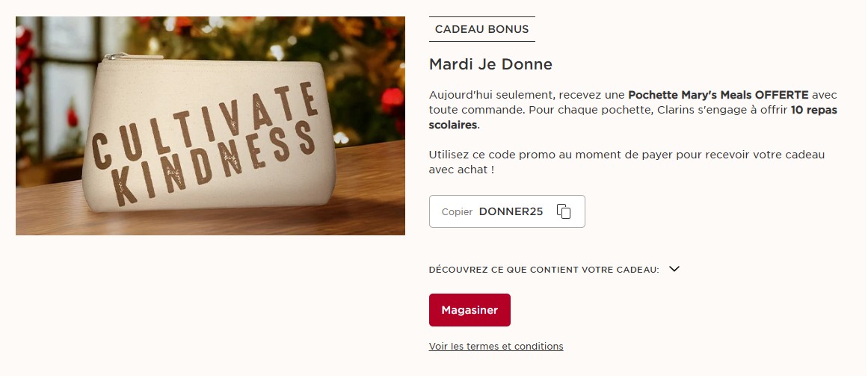Click the Cultivate Kindness pouch image

pos(210,127)
